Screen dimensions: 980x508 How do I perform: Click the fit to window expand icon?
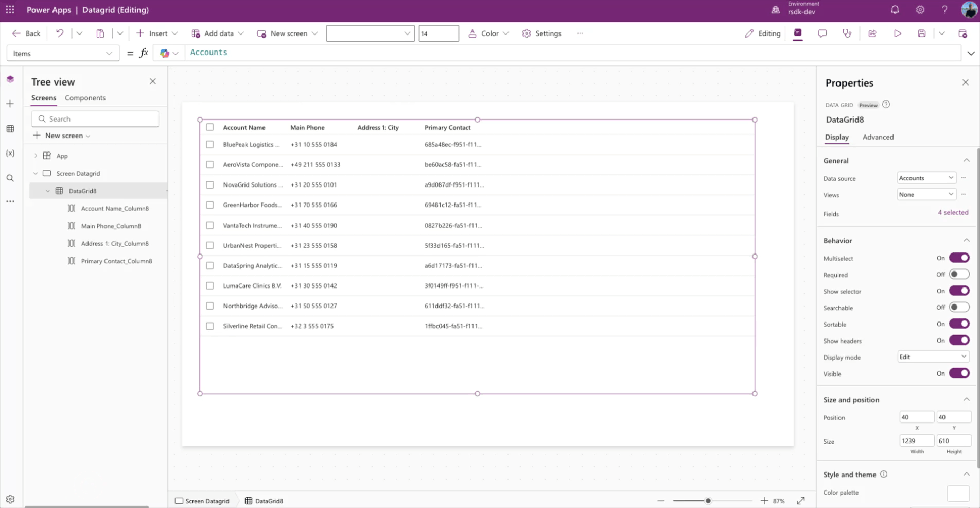coord(801,501)
